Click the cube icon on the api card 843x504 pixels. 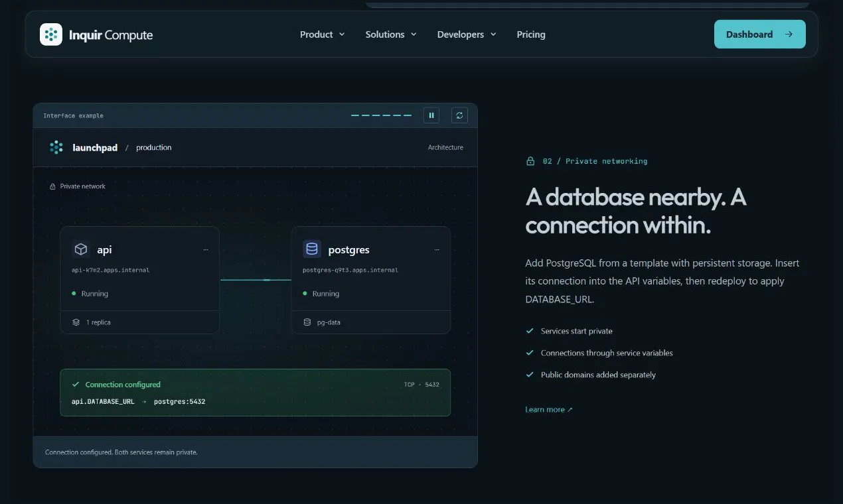click(81, 249)
